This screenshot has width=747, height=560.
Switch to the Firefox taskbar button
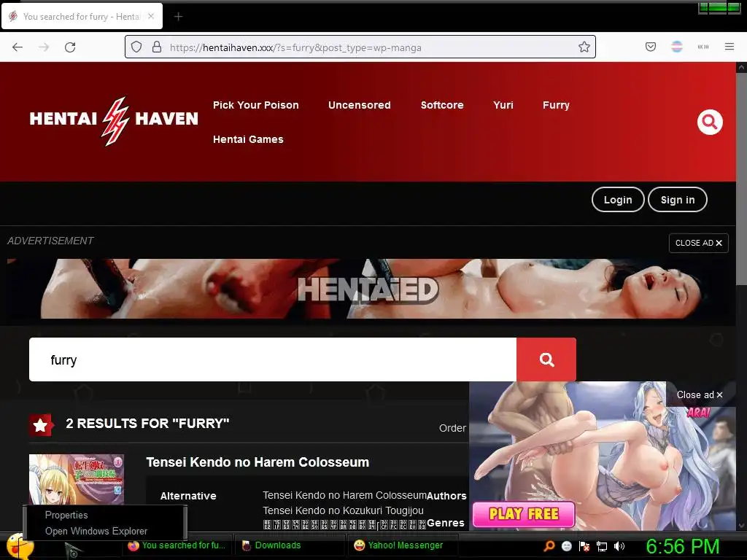(177, 545)
